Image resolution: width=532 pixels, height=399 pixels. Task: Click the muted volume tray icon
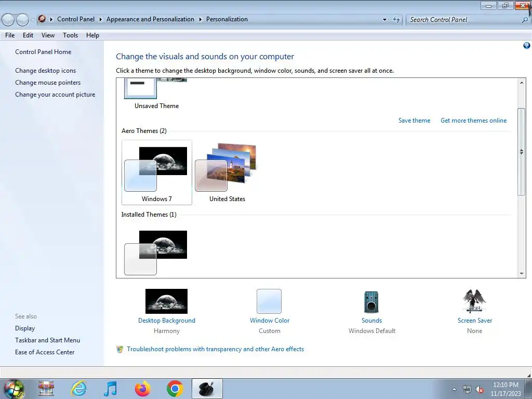480,389
